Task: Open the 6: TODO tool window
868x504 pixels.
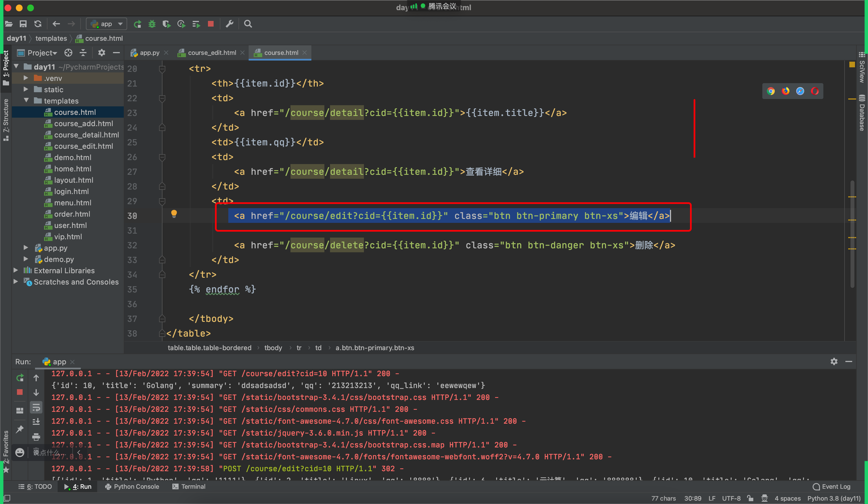Action: 35,486
